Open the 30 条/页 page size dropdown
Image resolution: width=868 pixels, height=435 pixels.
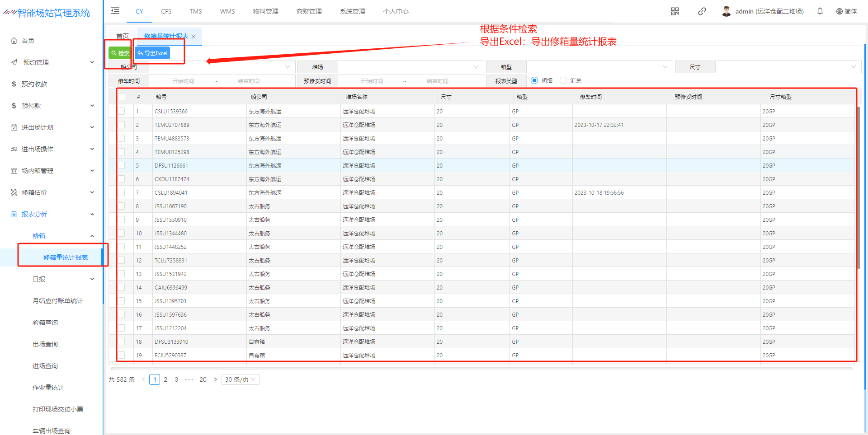coord(240,379)
